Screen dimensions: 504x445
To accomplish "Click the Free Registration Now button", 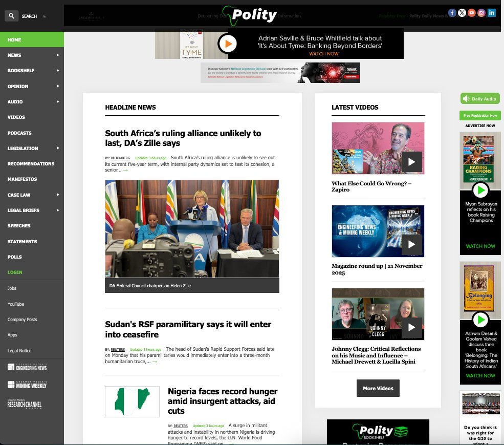I will pyautogui.click(x=480, y=116).
